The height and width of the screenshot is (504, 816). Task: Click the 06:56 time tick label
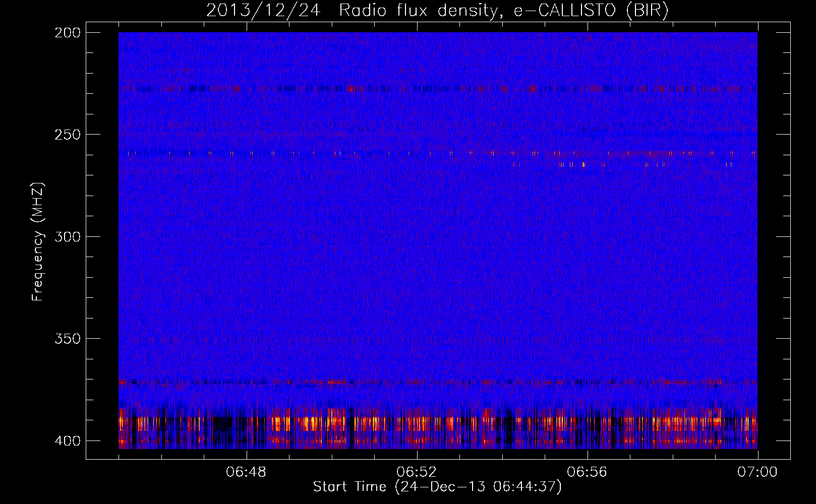tap(587, 472)
